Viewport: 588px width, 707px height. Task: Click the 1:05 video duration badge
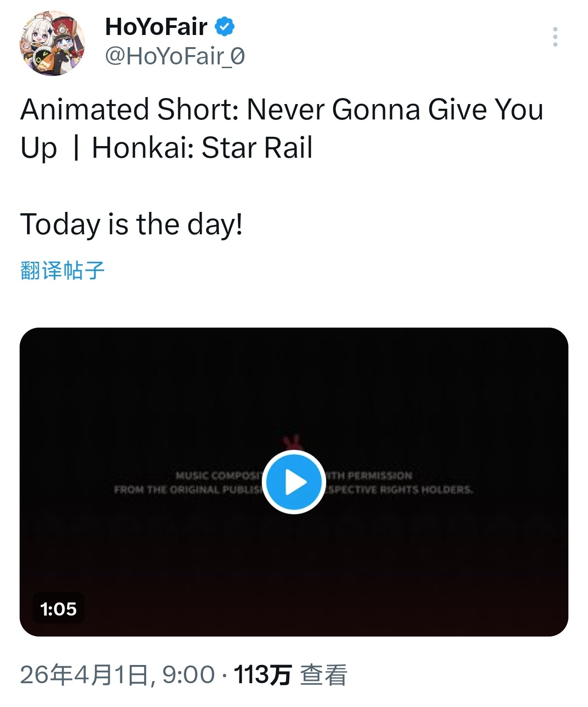point(58,609)
